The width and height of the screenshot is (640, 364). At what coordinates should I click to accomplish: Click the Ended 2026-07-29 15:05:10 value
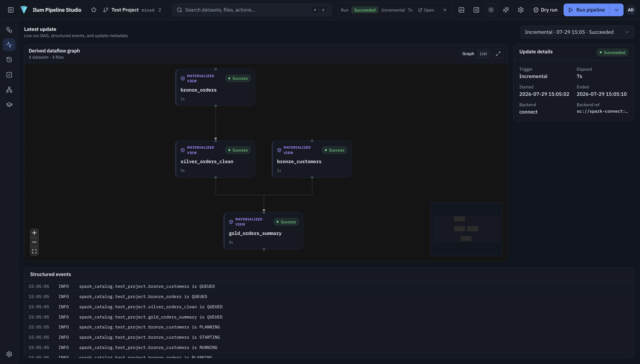[602, 94]
